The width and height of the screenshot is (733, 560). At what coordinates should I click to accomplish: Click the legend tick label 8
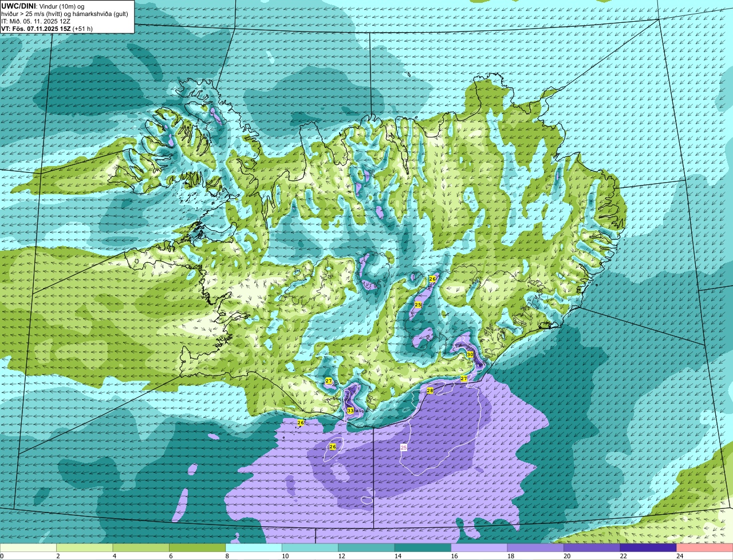point(226,556)
